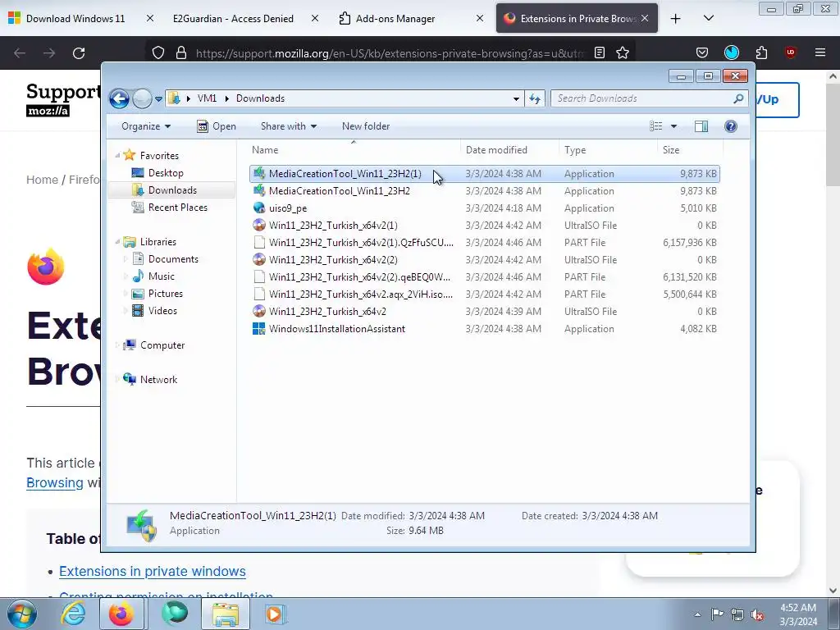This screenshot has height=630, width=840.
Task: Open recent pages dropdown beside Explorer Forward button
Action: tap(158, 99)
